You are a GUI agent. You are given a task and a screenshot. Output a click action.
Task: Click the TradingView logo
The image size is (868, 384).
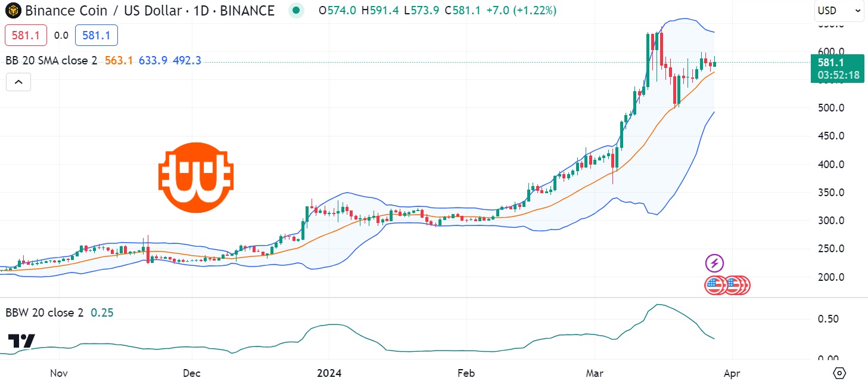[21, 341]
